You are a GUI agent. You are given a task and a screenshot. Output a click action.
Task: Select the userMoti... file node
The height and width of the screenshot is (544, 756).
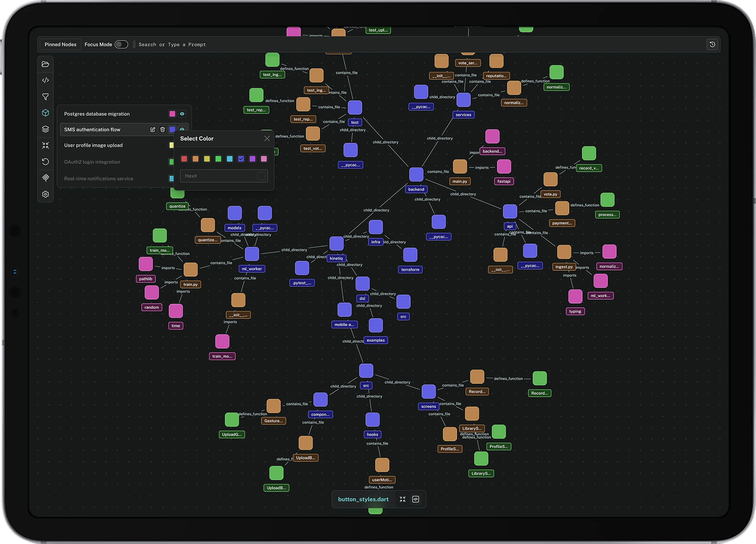382,465
